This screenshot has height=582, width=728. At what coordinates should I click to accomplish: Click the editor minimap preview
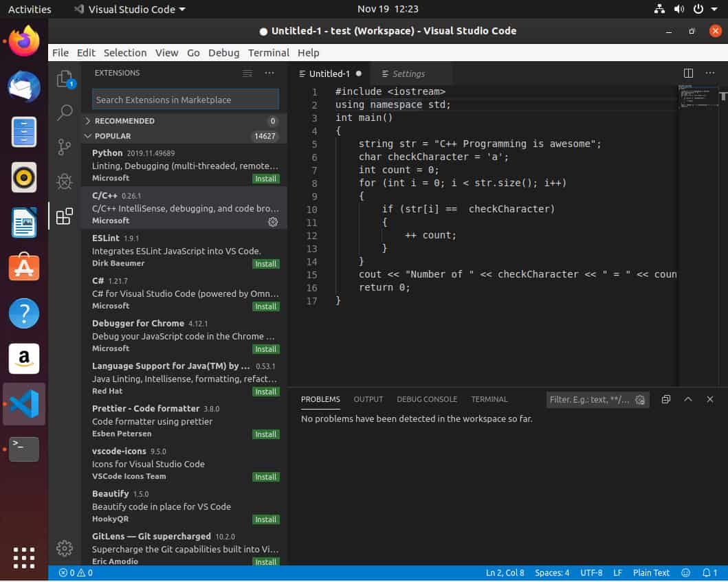[698, 96]
